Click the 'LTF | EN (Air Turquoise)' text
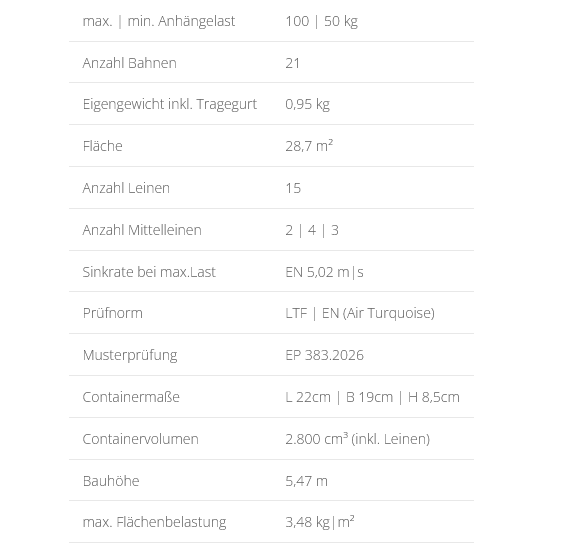 360,313
